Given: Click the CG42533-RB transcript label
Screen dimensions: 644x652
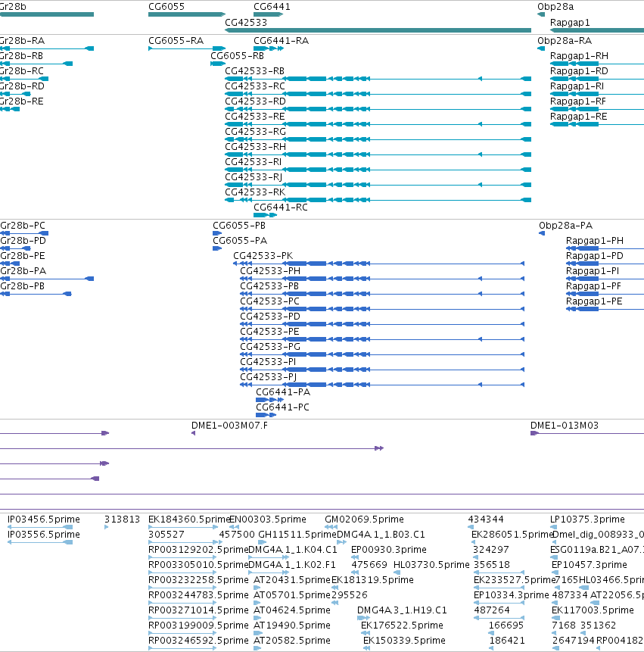Looking at the screenshot, I should [x=254, y=71].
